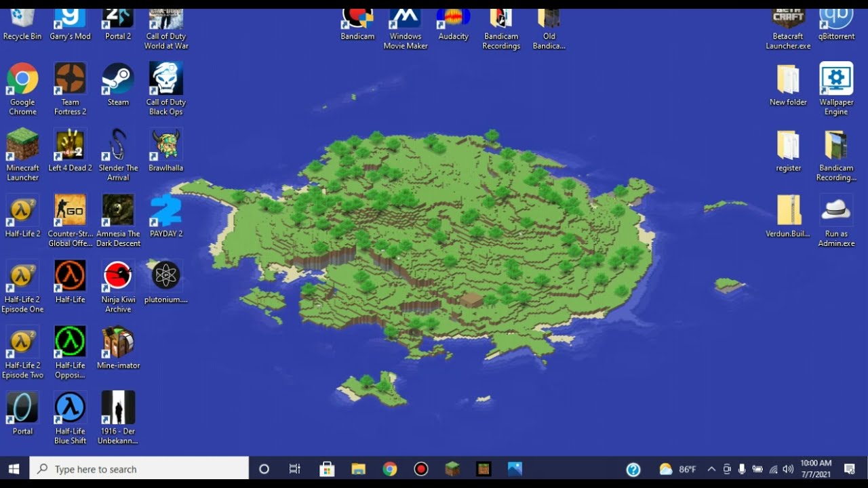868x488 pixels.
Task: Open the Minecraft grass block taskbar icon
Action: [x=452, y=469]
